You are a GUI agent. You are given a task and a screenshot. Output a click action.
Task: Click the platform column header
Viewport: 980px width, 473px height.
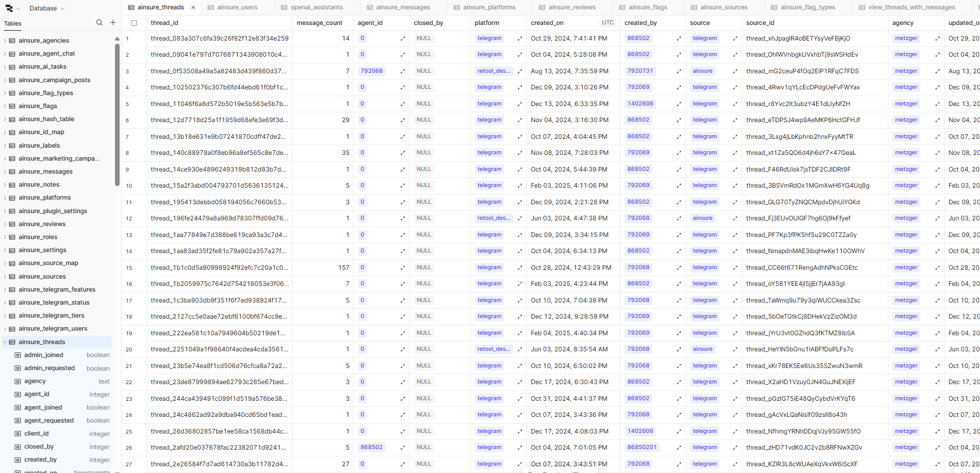tap(487, 23)
